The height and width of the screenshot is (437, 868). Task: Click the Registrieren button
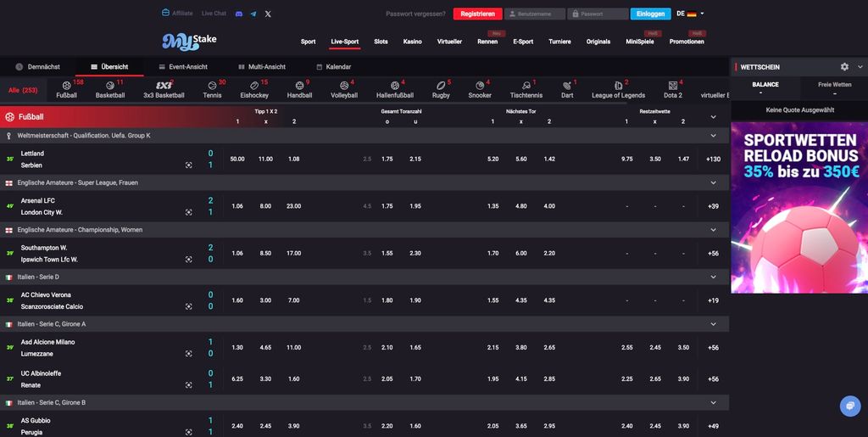click(478, 14)
